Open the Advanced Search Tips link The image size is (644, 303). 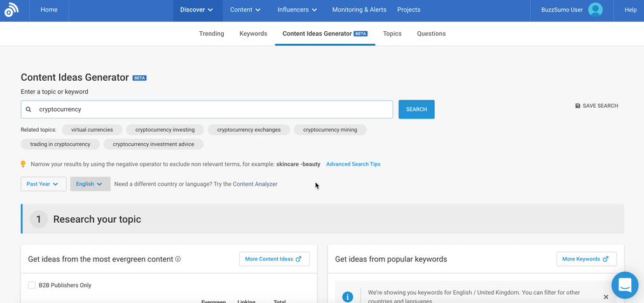353,164
